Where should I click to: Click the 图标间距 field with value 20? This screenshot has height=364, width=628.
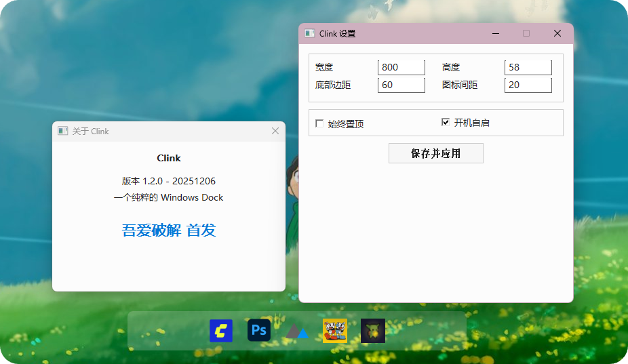(x=528, y=85)
